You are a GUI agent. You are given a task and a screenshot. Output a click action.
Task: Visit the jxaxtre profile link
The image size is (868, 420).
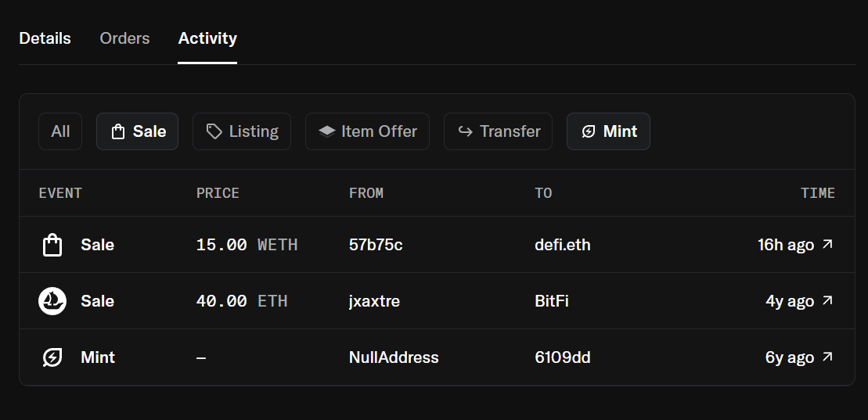(374, 301)
